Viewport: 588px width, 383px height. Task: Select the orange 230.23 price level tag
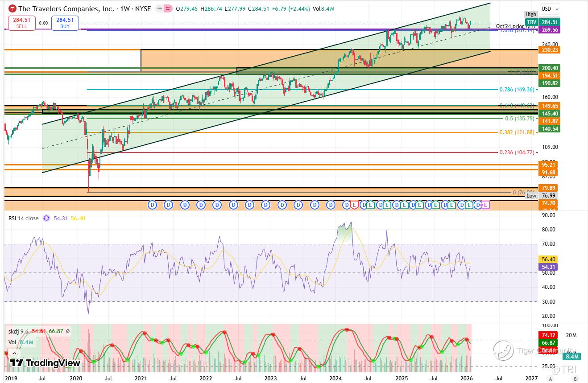click(549, 50)
